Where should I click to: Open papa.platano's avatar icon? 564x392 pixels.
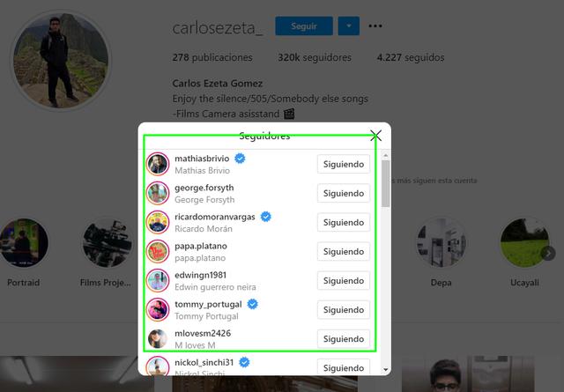(x=158, y=251)
